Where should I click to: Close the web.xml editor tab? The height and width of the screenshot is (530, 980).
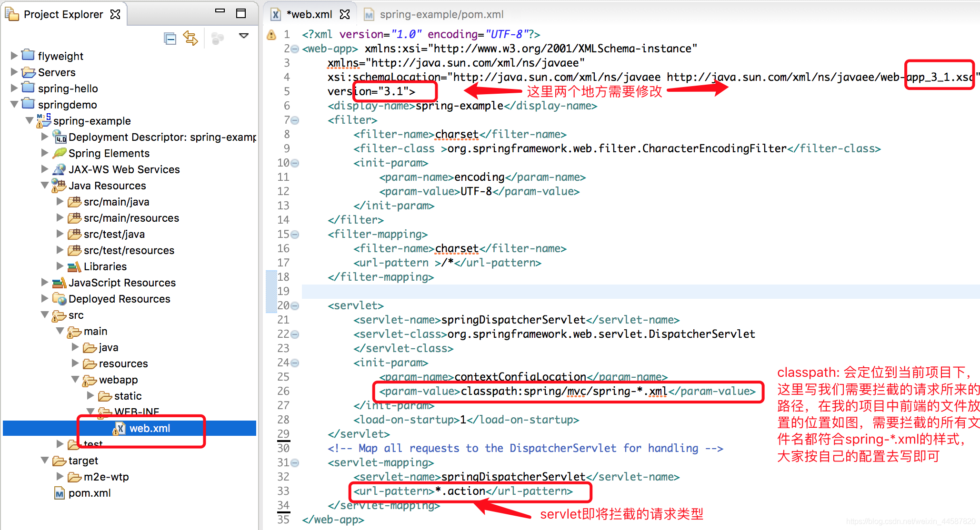(345, 14)
